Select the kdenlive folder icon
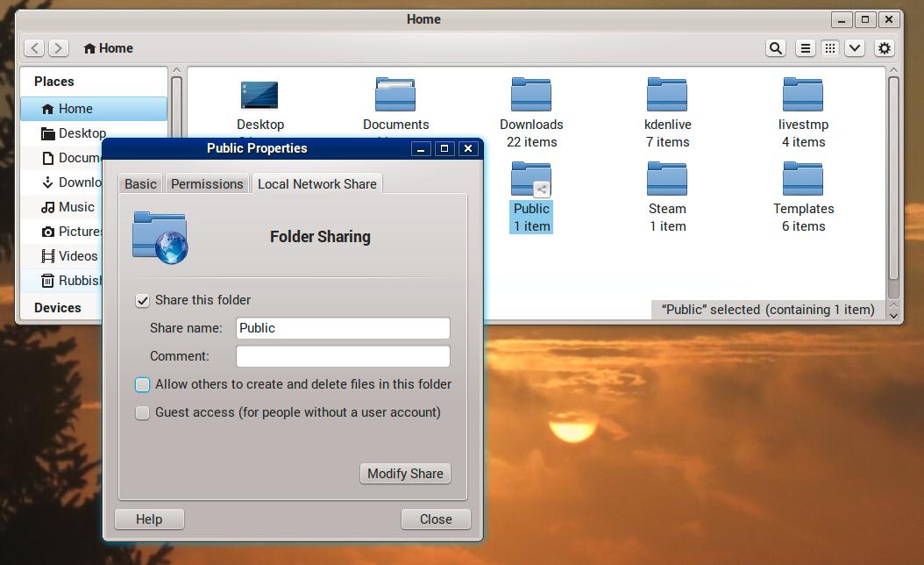 667,95
